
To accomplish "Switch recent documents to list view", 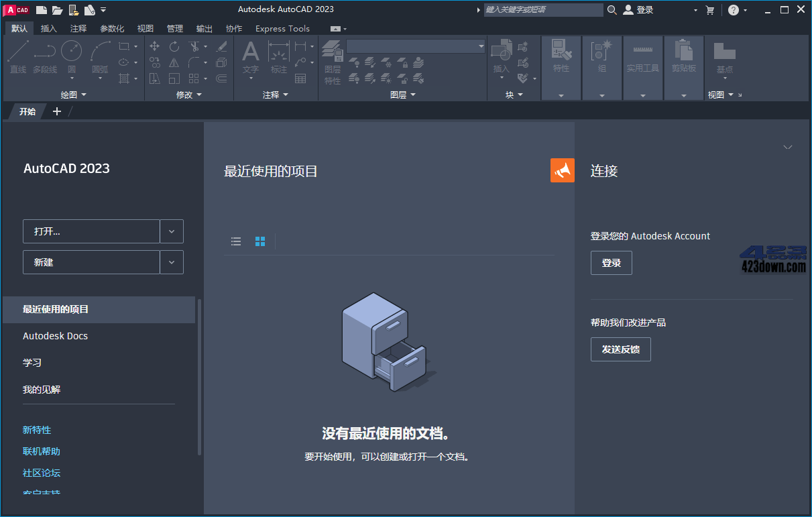I will [x=236, y=241].
